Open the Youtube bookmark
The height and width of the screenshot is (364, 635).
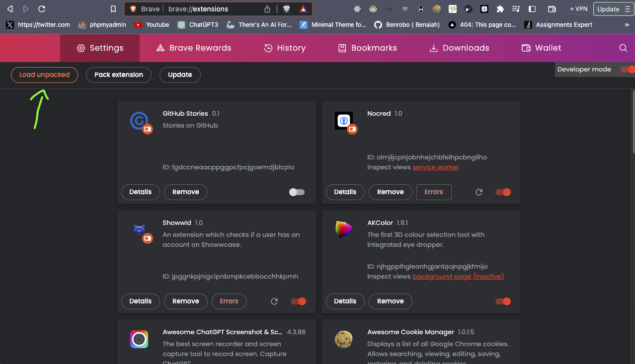(152, 24)
